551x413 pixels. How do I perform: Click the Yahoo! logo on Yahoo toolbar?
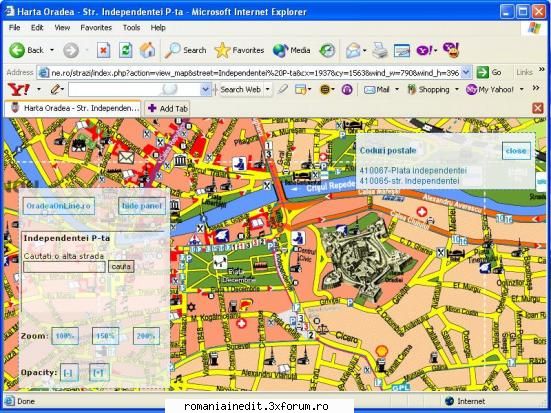pos(19,89)
